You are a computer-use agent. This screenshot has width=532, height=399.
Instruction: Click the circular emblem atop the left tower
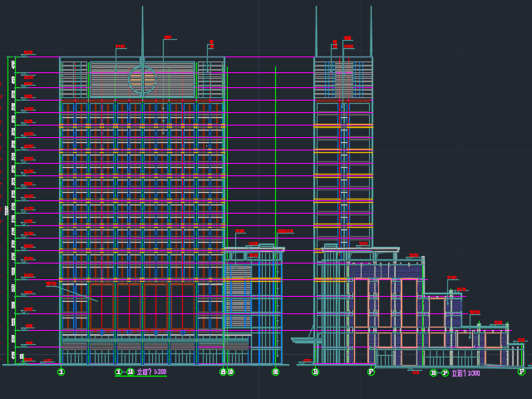[142, 80]
